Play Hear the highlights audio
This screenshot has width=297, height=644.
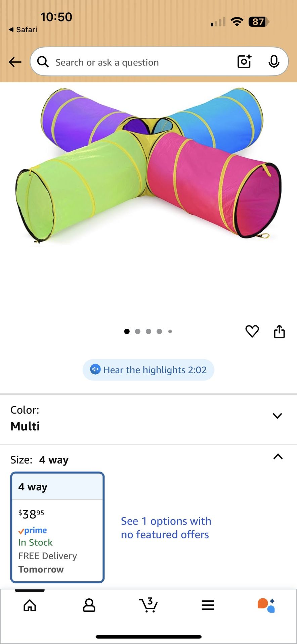pos(148,370)
